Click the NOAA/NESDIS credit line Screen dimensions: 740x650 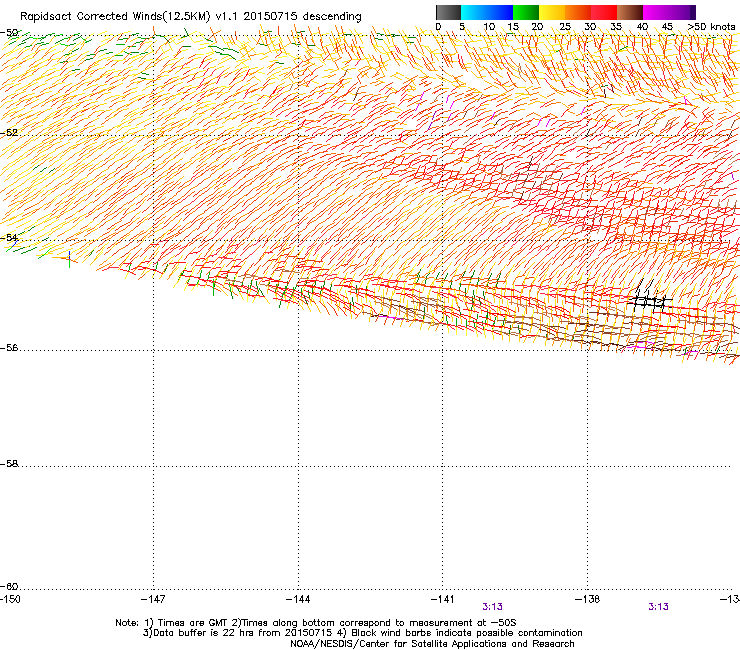coord(432,644)
